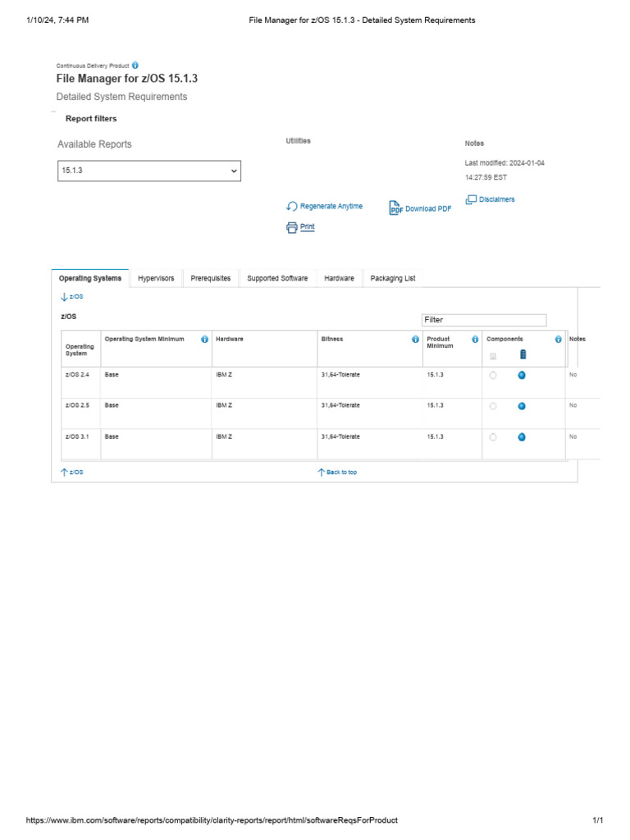
Task: Click info icon next to Operating System Minimum
Action: pyautogui.click(x=204, y=340)
